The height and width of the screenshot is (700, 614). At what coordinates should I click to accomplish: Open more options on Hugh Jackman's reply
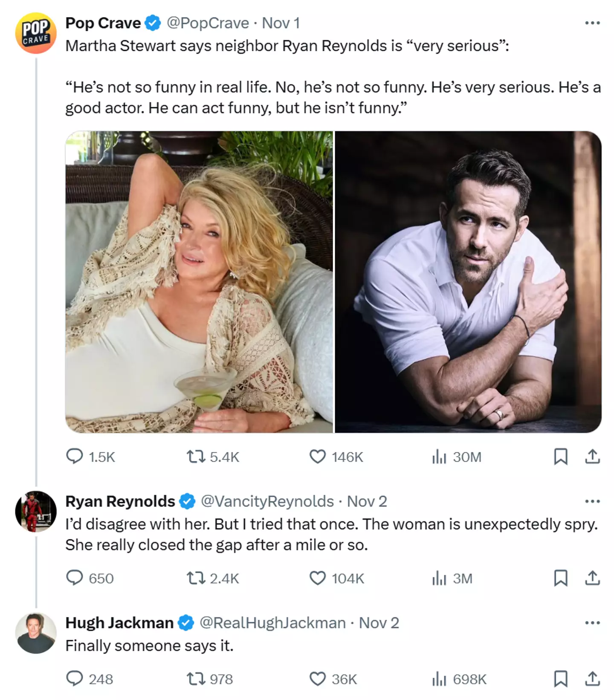(x=592, y=623)
